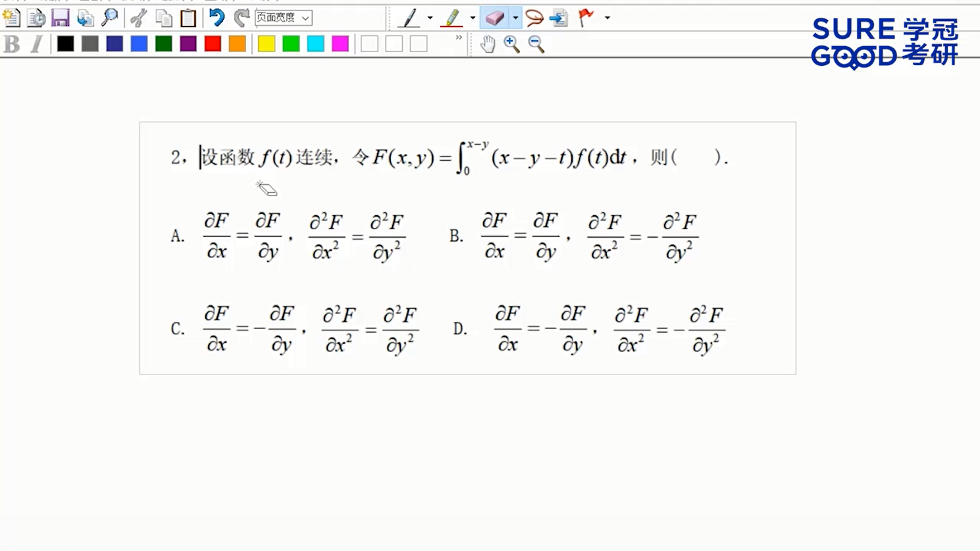Click the question text 设函数 f(t) 连续
Image resolution: width=980 pixels, height=551 pixels.
point(267,158)
